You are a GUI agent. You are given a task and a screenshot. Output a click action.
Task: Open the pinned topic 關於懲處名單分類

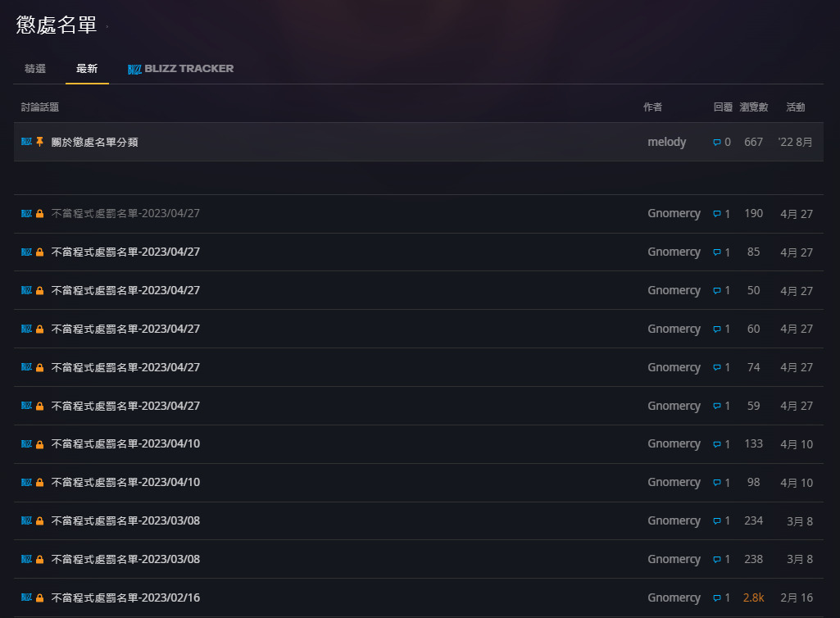94,143
